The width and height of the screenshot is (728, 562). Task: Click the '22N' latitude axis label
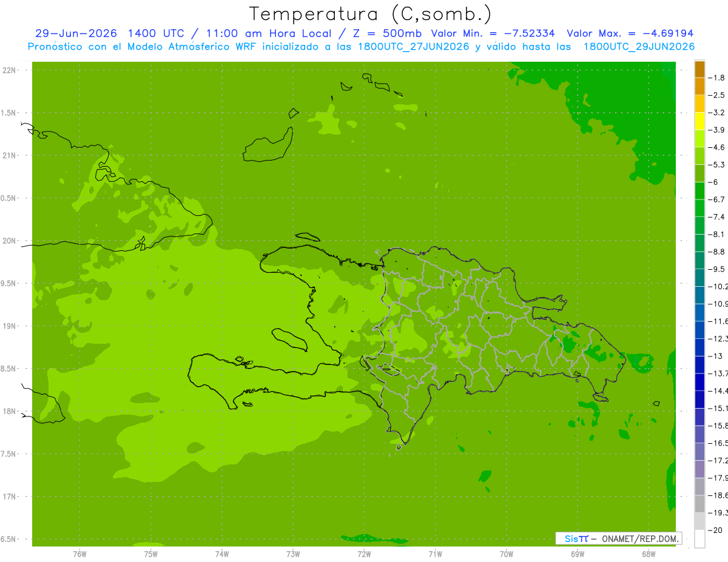tap(10, 70)
